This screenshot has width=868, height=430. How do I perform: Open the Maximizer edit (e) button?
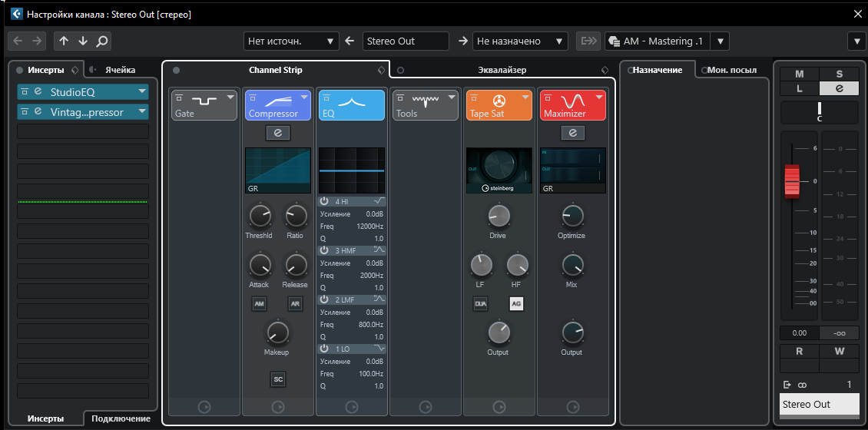573,133
